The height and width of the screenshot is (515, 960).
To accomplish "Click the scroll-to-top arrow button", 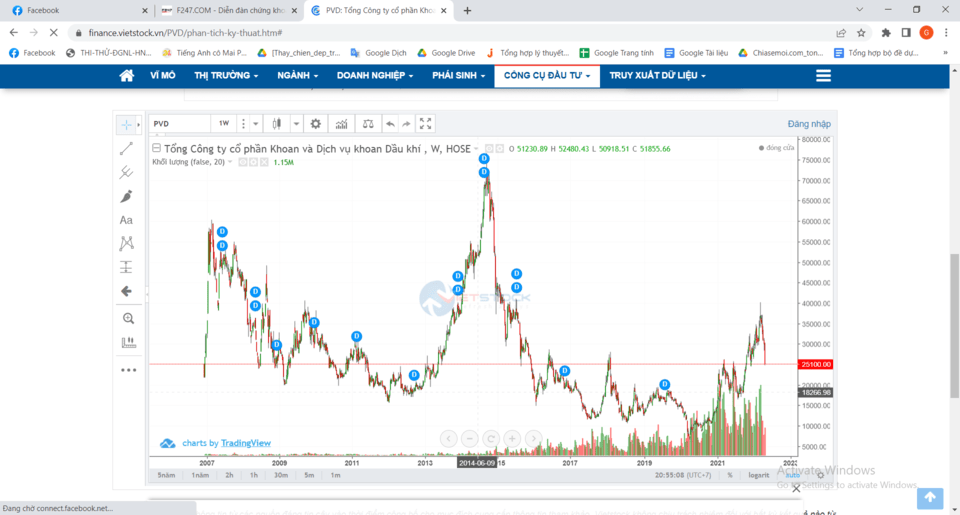I will tap(930, 498).
